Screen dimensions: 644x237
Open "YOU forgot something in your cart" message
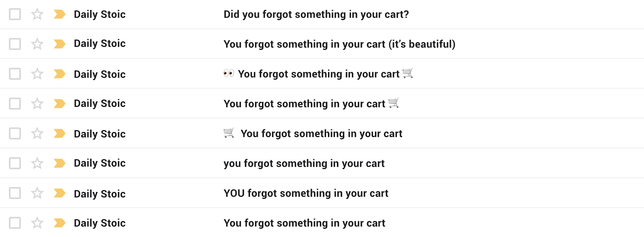tap(306, 194)
